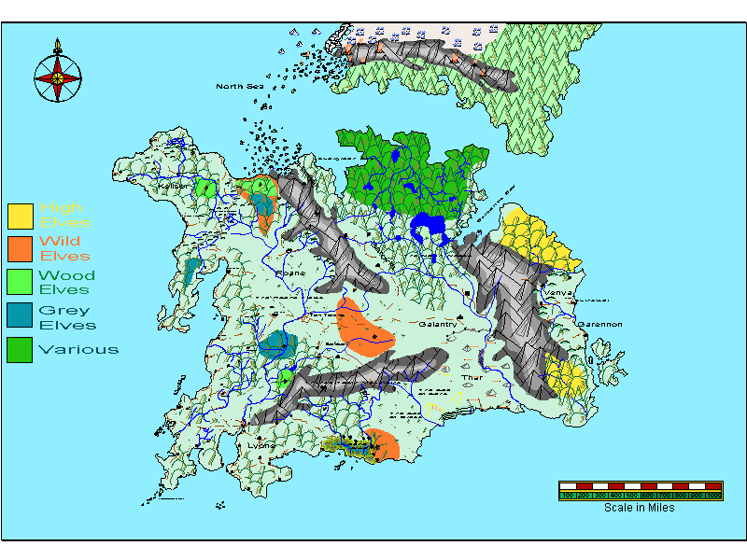The height and width of the screenshot is (560, 747).
Task: Click the Roane label
Action: (290, 273)
